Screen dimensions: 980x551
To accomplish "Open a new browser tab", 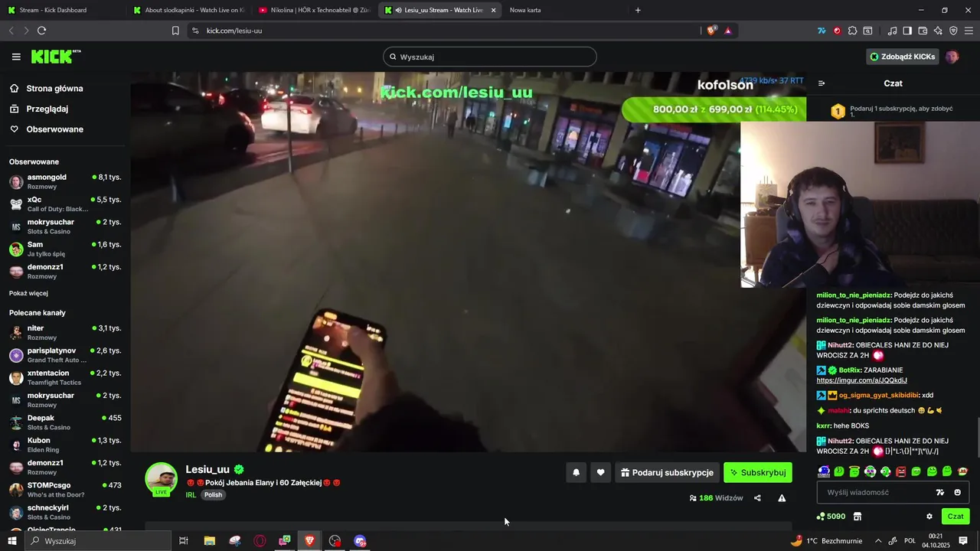I will click(638, 10).
